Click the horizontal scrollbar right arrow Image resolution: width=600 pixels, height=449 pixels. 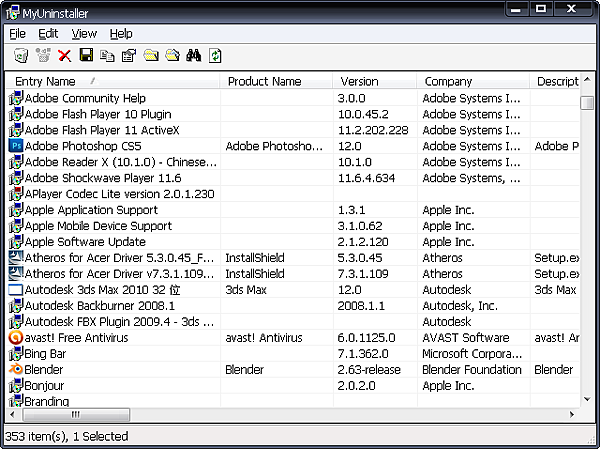coord(572,414)
